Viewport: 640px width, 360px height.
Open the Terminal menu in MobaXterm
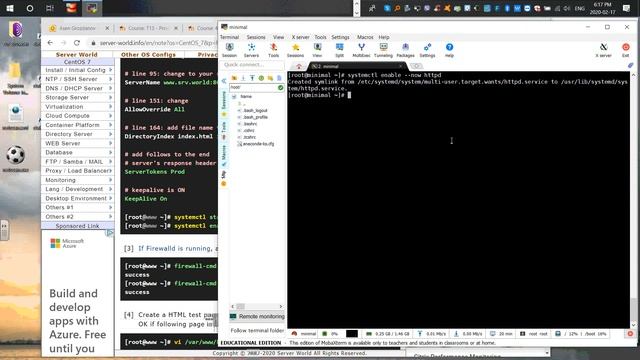(x=229, y=37)
